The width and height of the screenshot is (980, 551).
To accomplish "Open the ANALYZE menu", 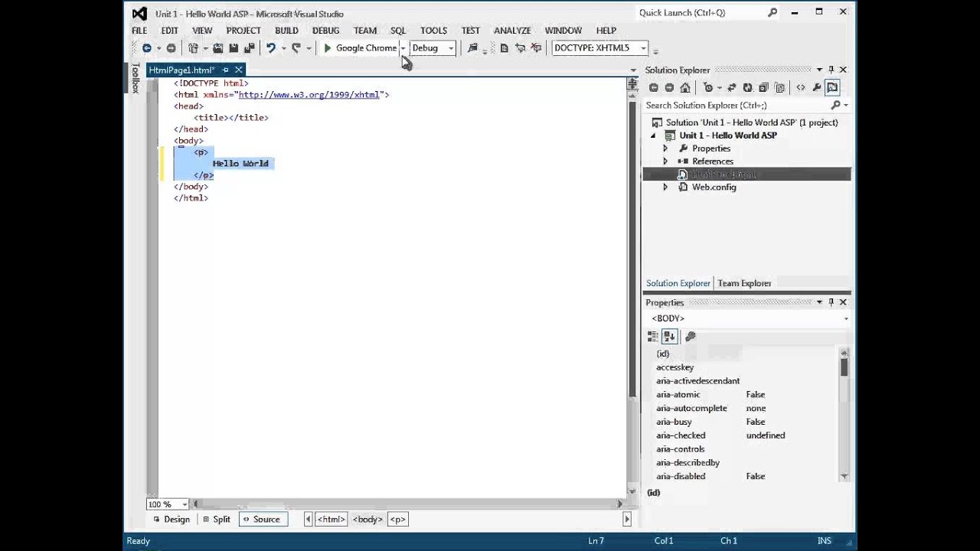I will click(512, 31).
